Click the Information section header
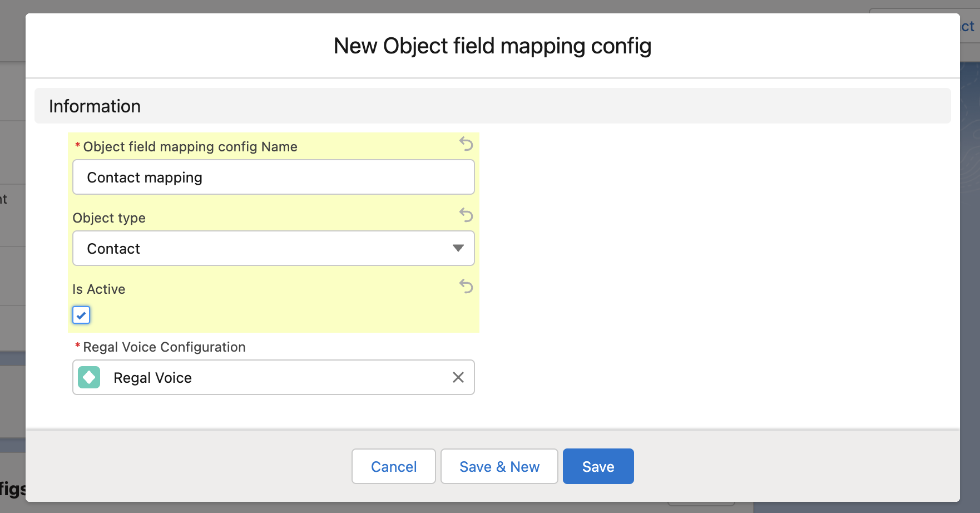Viewport: 980px width, 513px height. pyautogui.click(x=95, y=106)
